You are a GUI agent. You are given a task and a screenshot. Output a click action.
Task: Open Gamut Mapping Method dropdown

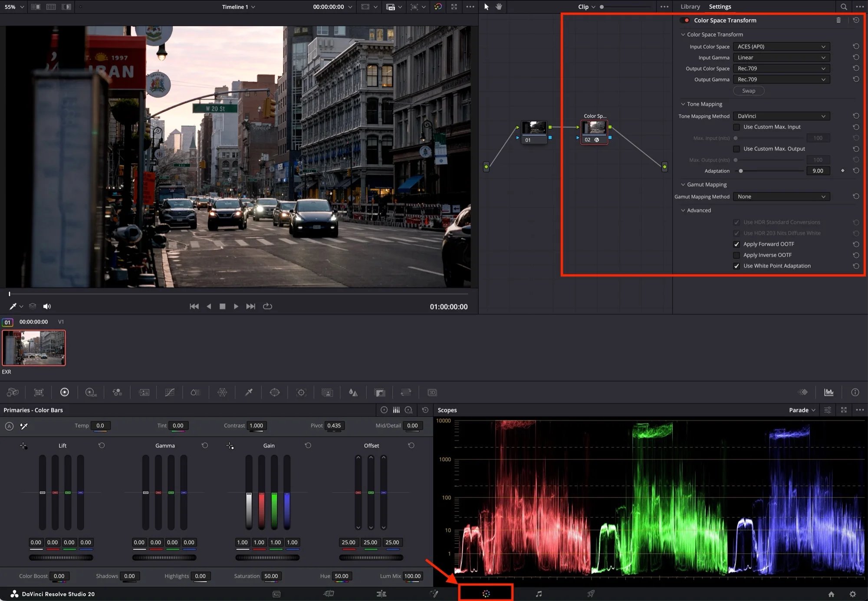coord(781,197)
